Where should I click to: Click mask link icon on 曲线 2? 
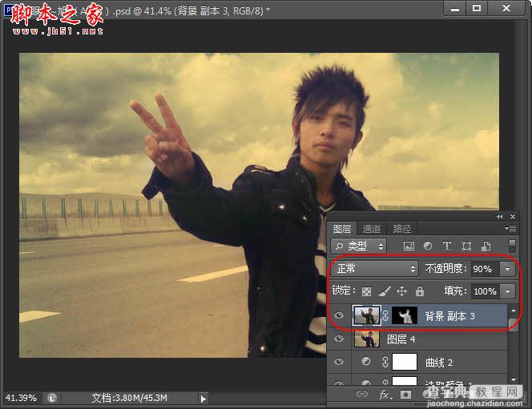(385, 362)
